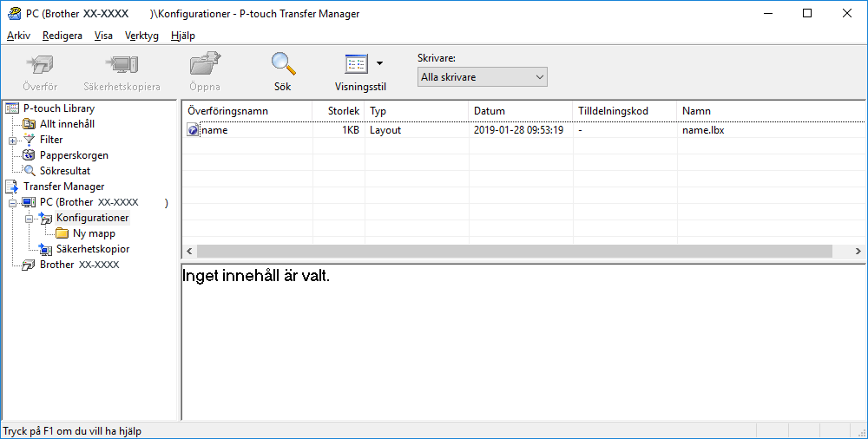Screen dimensions: 868x439
Task: Open the Arkiv menu
Action: pyautogui.click(x=18, y=36)
